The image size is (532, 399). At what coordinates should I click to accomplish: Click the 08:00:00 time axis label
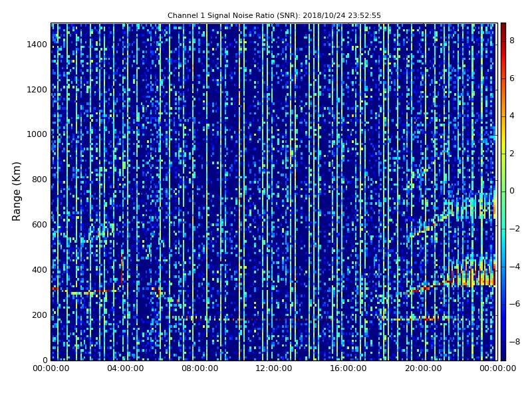(200, 368)
